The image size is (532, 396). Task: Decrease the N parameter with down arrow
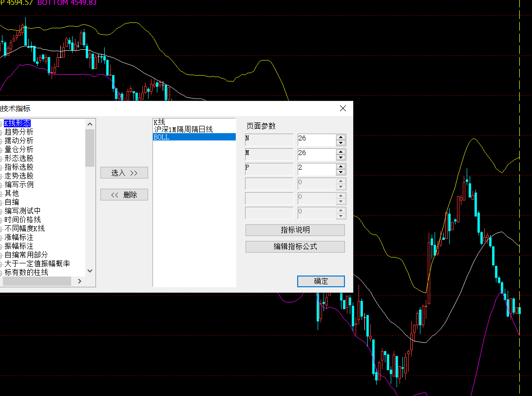click(x=341, y=143)
